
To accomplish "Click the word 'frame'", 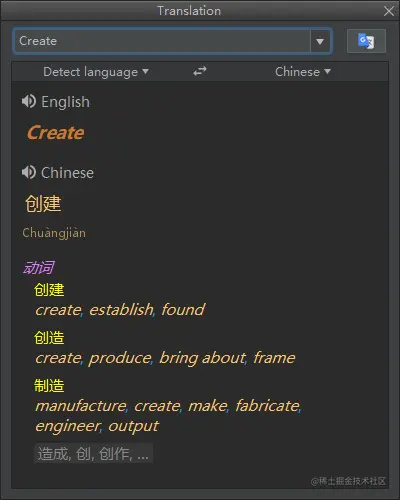I will pyautogui.click(x=274, y=358).
